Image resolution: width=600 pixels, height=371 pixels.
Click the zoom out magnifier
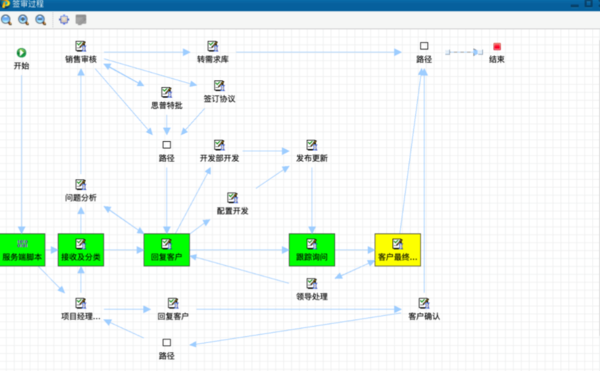(x=41, y=20)
